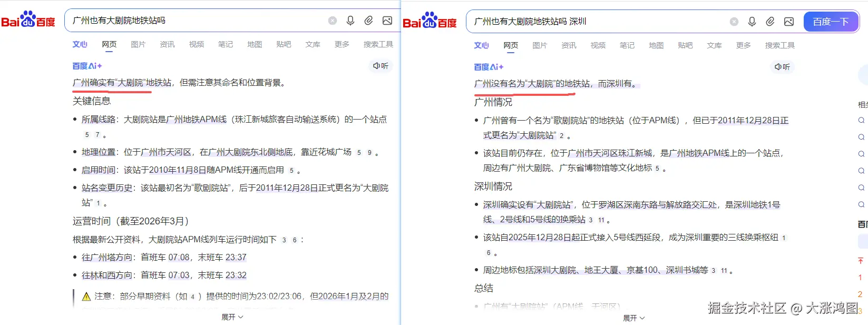Attach file paperclip icon in left window
This screenshot has width=868, height=325.
click(x=369, y=21)
